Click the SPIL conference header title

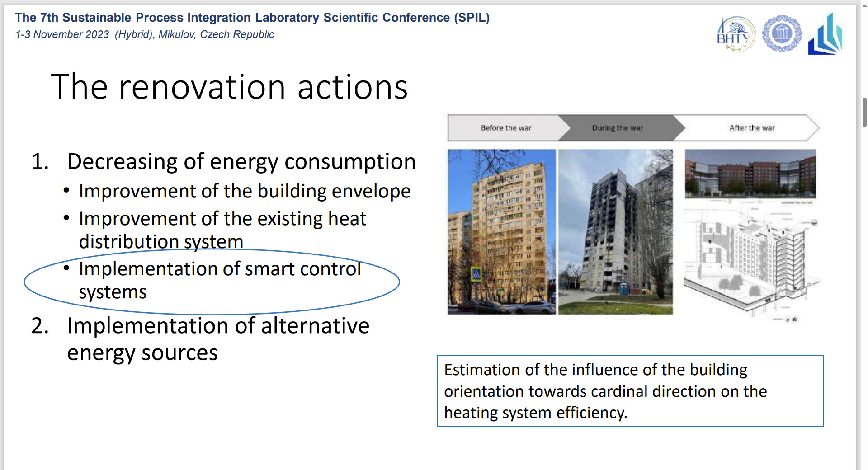pyautogui.click(x=252, y=18)
